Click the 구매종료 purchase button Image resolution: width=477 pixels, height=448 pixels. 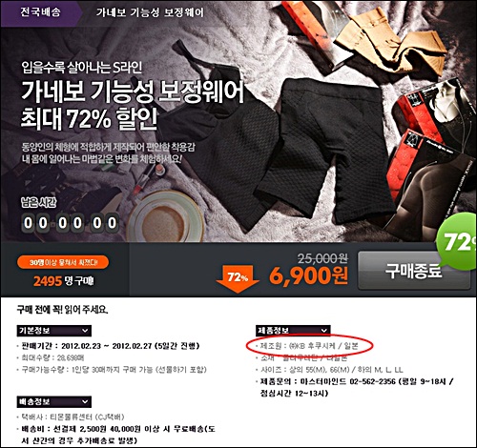pos(414,271)
